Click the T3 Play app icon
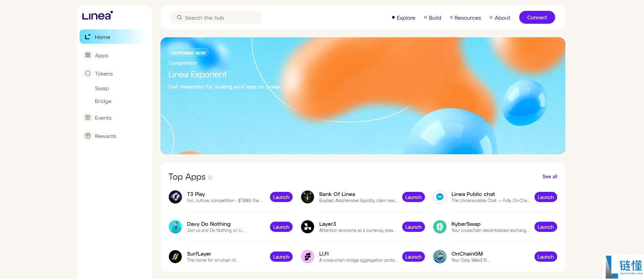Viewport: 644px width, 279px height. click(175, 197)
